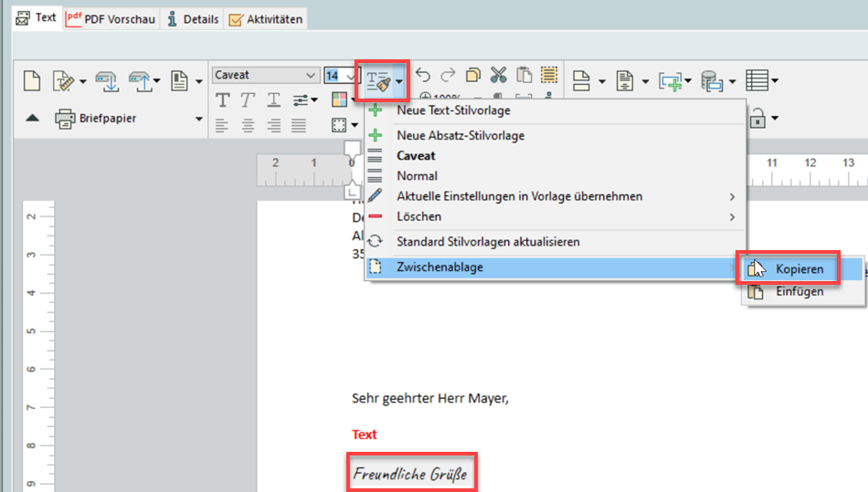This screenshot has width=868, height=492.
Task: Click Standard Stilvorlagen aktualisieren
Action: pyautogui.click(x=488, y=242)
